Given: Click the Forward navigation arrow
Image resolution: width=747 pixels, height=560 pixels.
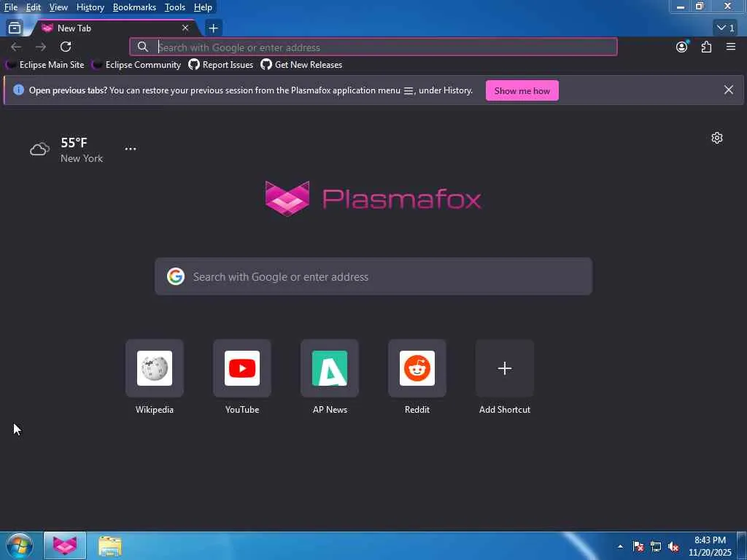Looking at the screenshot, I should tap(41, 47).
